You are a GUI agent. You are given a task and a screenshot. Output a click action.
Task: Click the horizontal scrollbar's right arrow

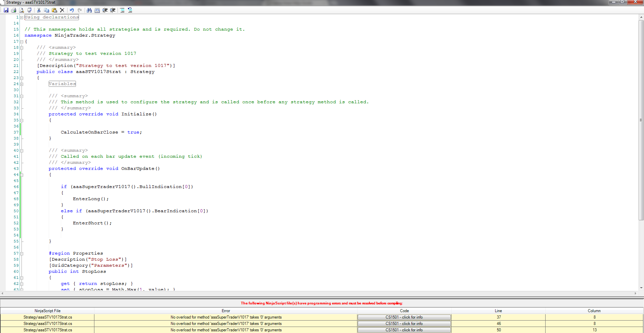click(x=635, y=293)
